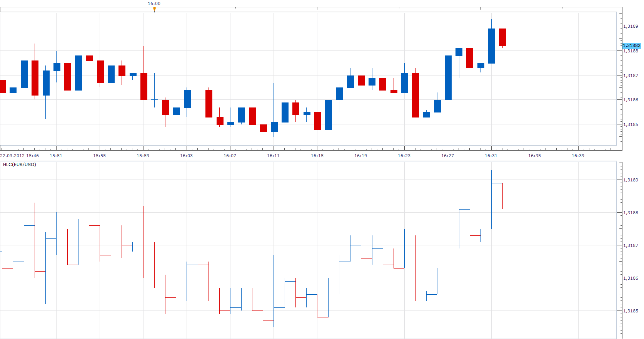This screenshot has width=644, height=339.
Task: Click 1,3185 on HLC chart price axis
Action: pyautogui.click(x=631, y=311)
